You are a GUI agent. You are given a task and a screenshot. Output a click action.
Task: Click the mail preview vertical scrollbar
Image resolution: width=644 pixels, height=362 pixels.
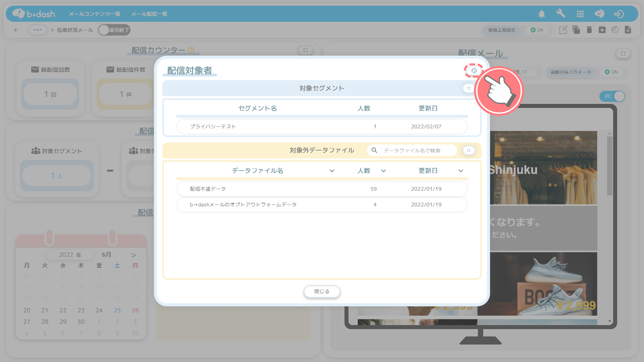(609, 166)
